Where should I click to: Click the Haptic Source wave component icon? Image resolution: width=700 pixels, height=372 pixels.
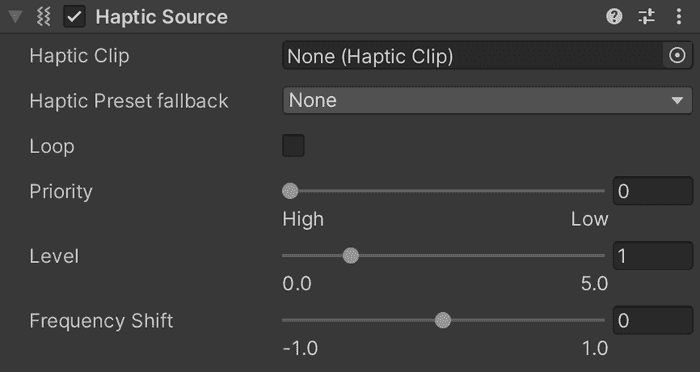[x=43, y=17]
